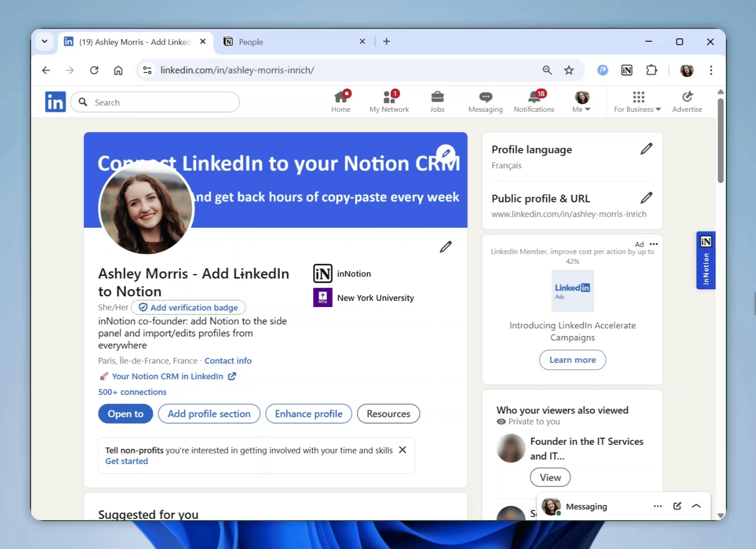Expand the Me account dropdown
Viewport: 756px width, 549px height.
point(581,102)
